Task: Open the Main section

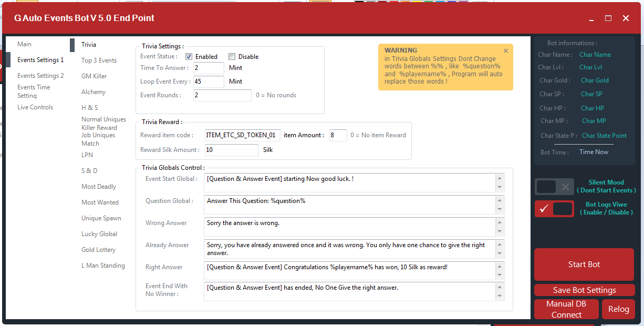Action: [x=24, y=44]
